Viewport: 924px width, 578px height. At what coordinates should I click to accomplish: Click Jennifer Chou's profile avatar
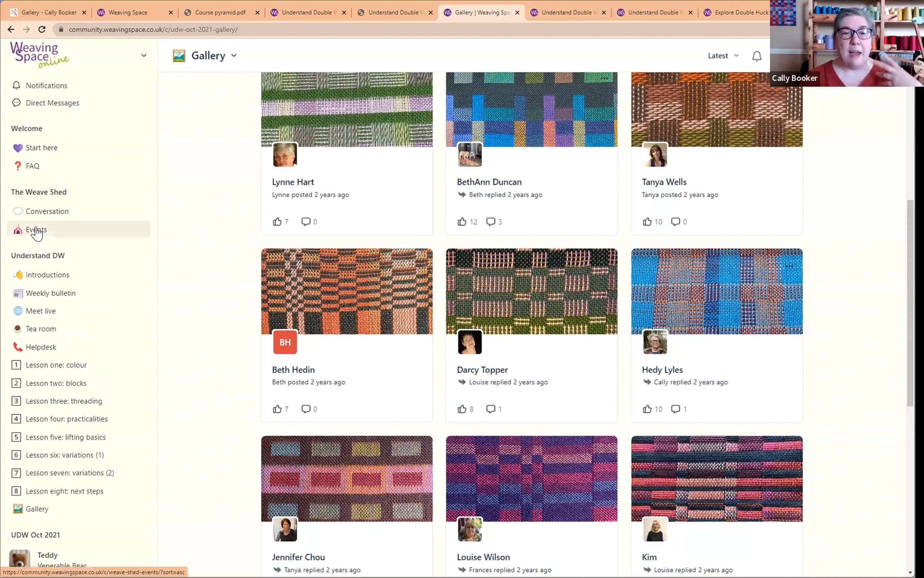point(285,529)
